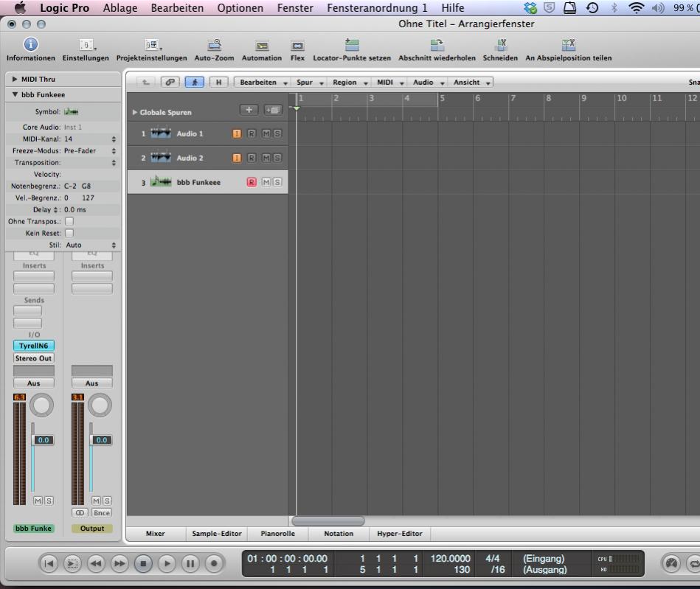Toggle the link chain button
This screenshot has height=589, width=700.
click(170, 82)
